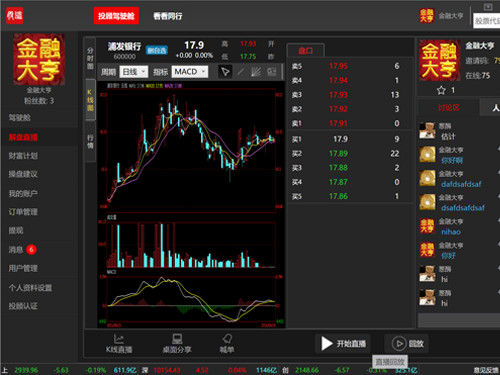Open 订单管理 in the sidebar
Viewport: 500px width, 375px height.
(x=23, y=212)
